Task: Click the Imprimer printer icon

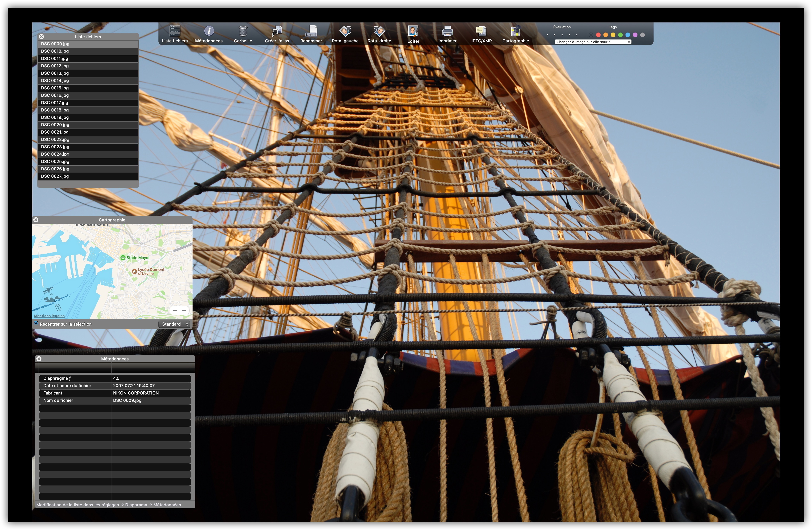Action: pos(447,31)
